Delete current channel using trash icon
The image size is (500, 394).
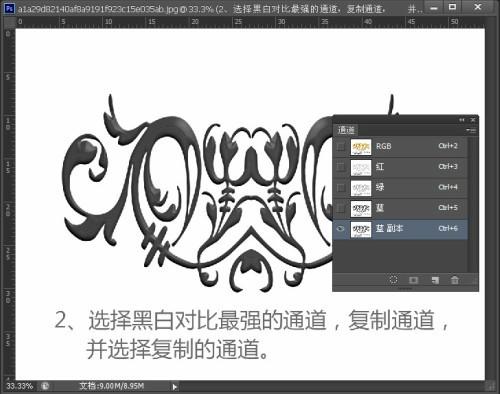point(455,280)
